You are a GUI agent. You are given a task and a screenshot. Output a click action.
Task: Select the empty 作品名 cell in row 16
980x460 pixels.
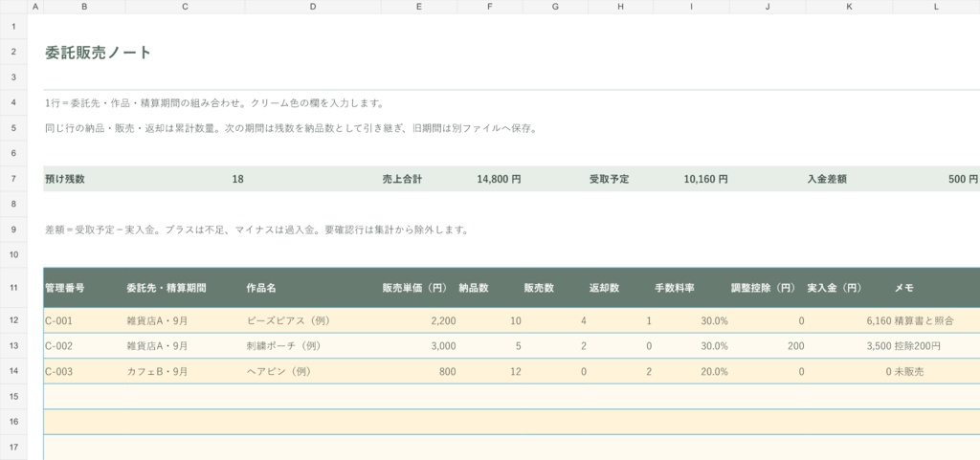[313, 422]
